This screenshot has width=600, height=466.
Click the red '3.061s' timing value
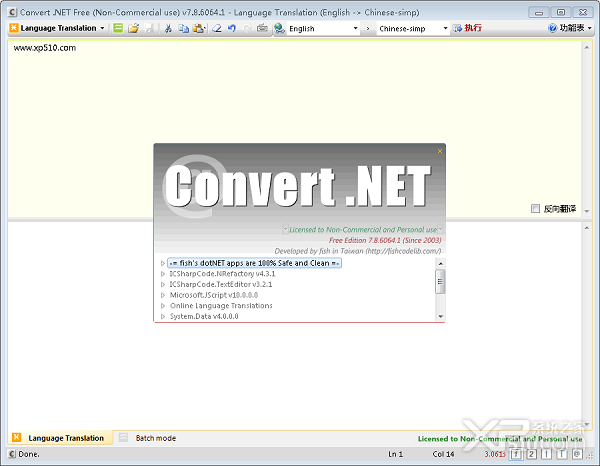tap(495, 454)
